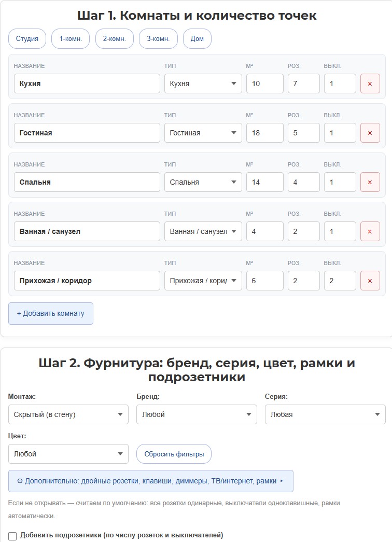
Task: Open the Спальня type dropdown
Action: (x=203, y=182)
